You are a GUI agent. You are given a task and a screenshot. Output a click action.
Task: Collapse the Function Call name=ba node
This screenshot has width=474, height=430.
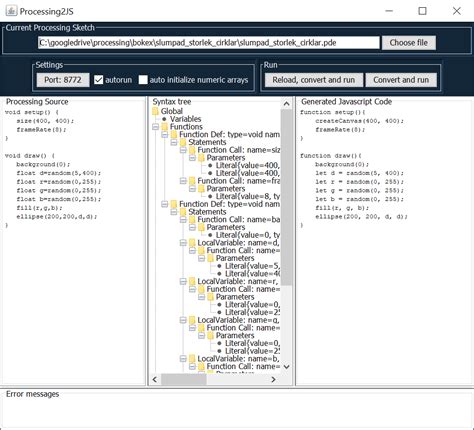183,220
